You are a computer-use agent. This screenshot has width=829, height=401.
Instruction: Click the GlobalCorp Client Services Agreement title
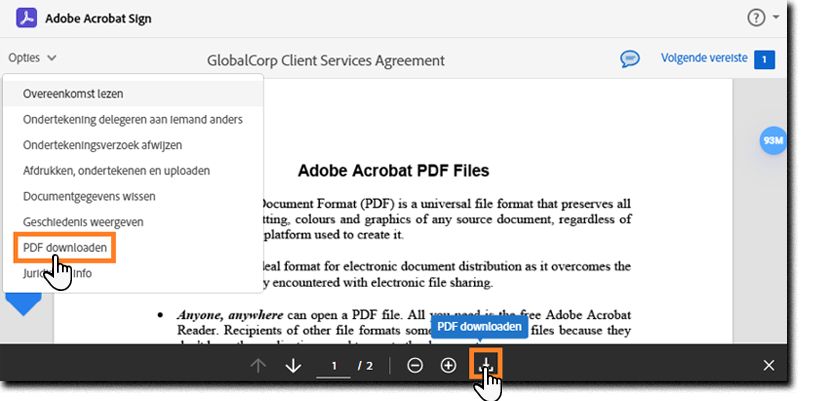coord(326,61)
